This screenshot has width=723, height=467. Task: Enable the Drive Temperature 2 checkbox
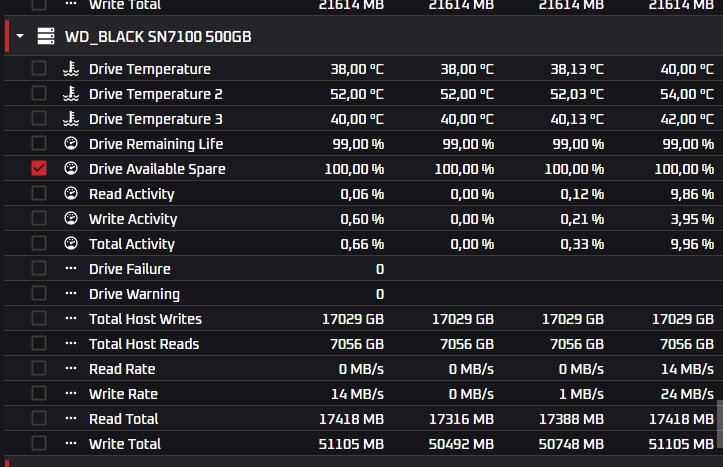click(x=39, y=93)
